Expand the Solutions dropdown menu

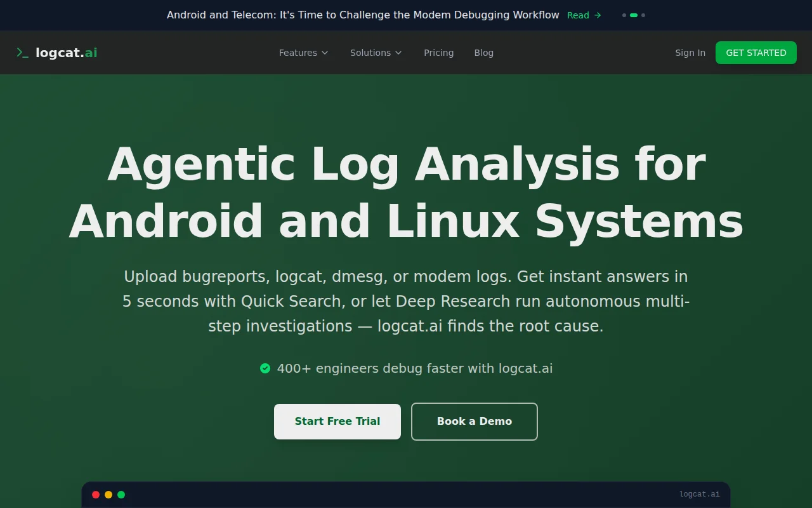pyautogui.click(x=376, y=53)
